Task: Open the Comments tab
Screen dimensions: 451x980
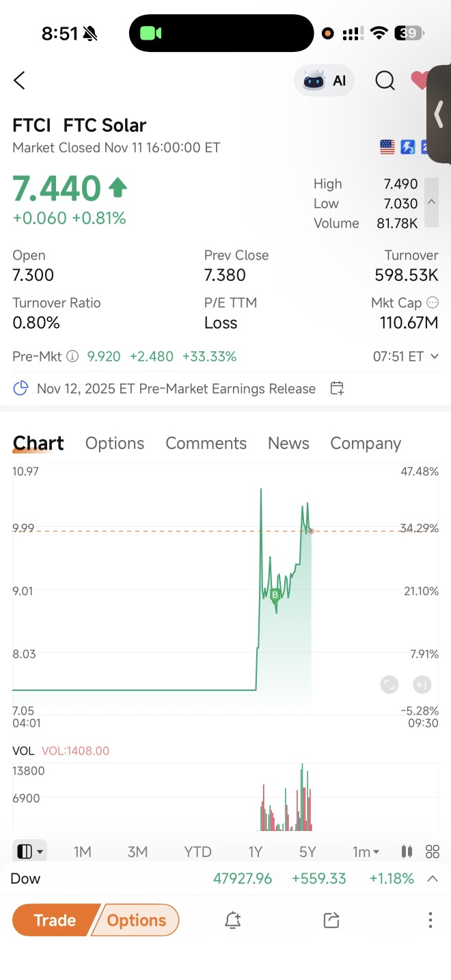Action: [206, 444]
